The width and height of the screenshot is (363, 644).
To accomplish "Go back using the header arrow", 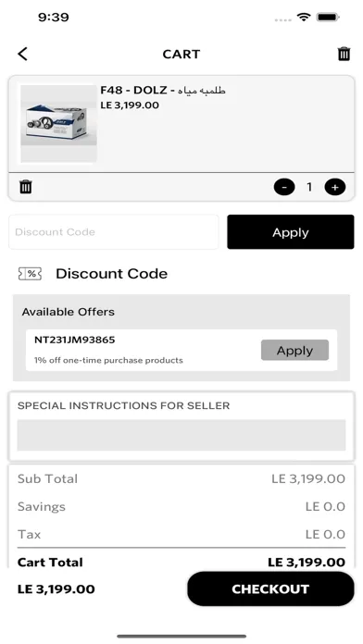I will point(22,54).
